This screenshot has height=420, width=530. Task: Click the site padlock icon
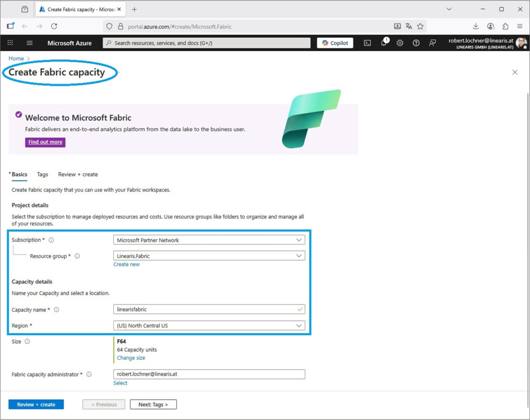pyautogui.click(x=121, y=26)
